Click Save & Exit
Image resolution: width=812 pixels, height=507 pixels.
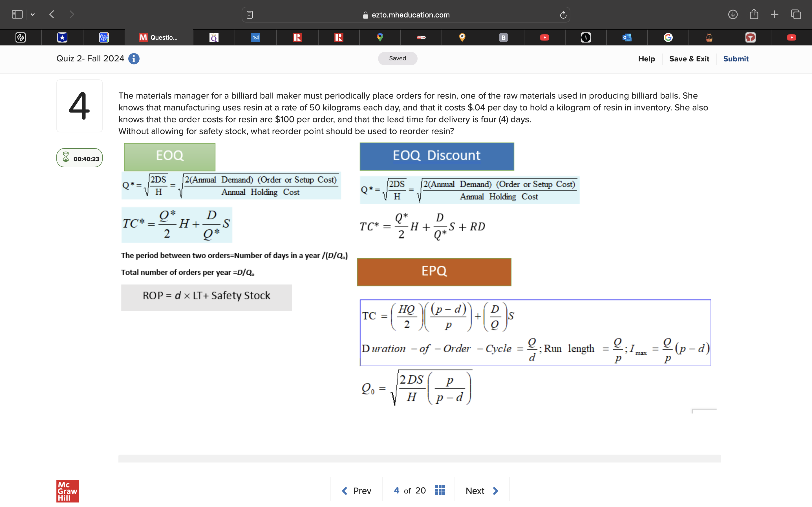[x=689, y=59]
